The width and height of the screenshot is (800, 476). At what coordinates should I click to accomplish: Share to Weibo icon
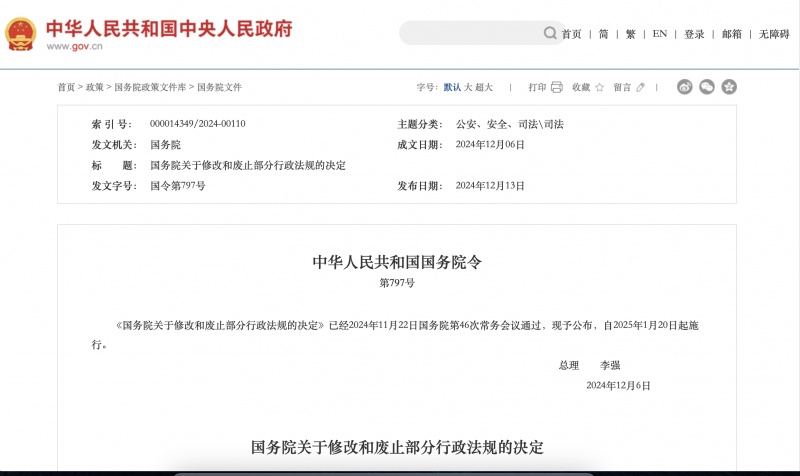[x=685, y=87]
